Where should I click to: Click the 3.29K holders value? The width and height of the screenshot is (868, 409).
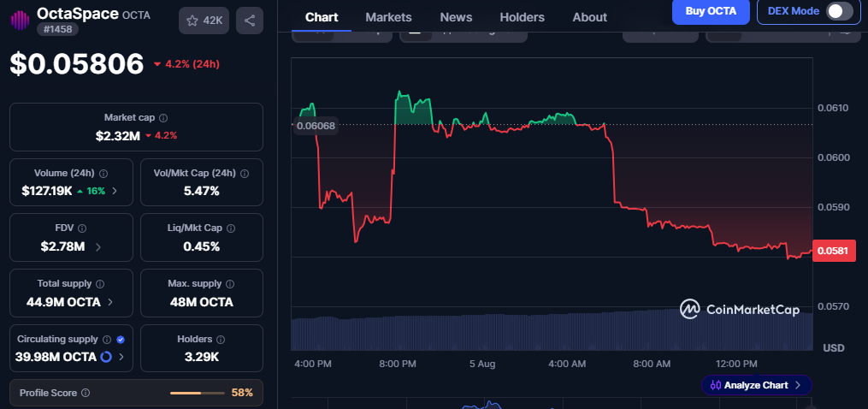tap(202, 357)
